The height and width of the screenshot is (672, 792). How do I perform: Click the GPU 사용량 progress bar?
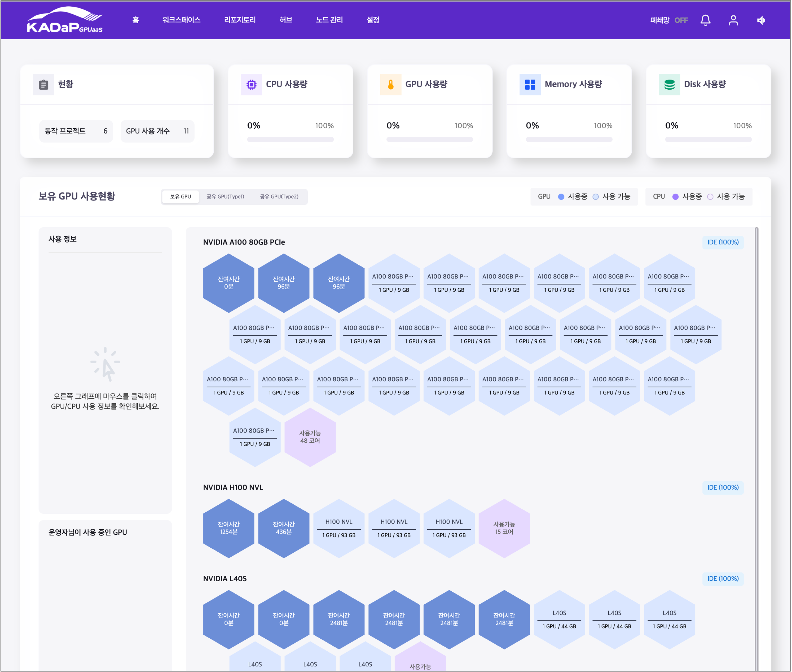(430, 139)
